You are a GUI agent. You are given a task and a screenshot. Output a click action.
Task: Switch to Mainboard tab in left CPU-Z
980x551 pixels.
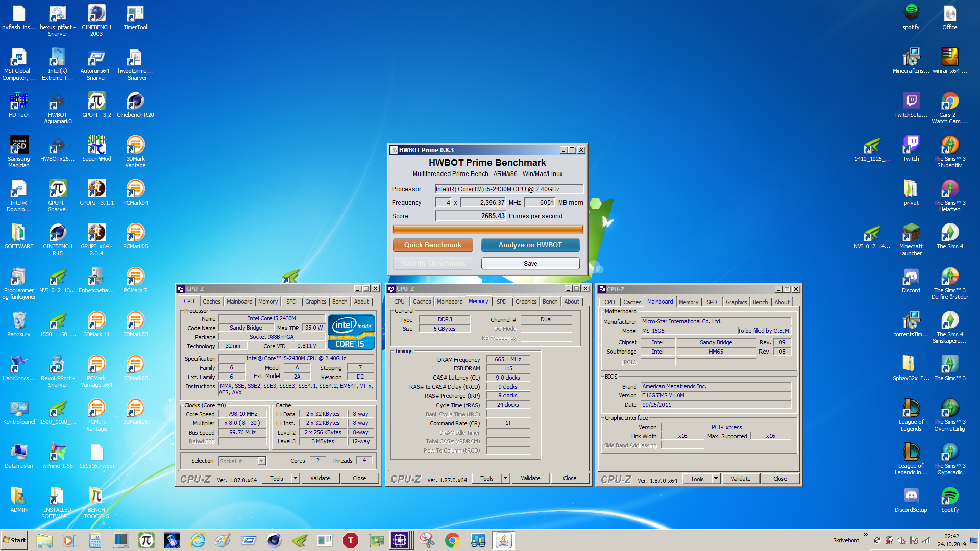pos(239,302)
